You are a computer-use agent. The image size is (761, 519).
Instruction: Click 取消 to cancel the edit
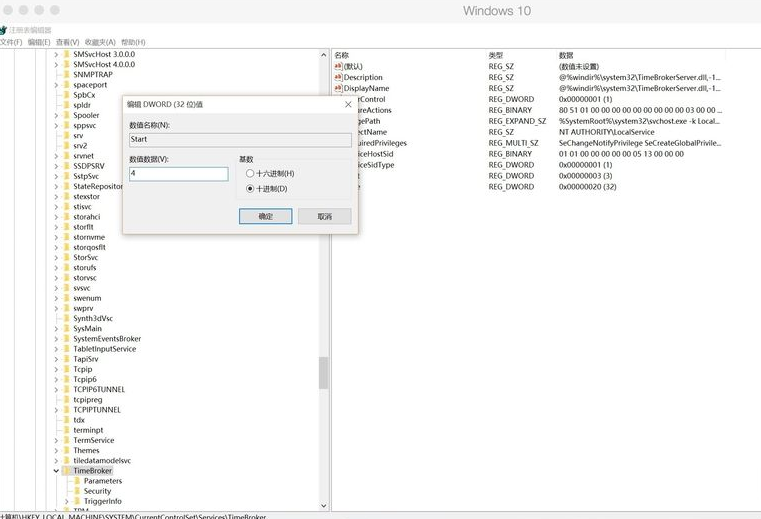(x=324, y=216)
